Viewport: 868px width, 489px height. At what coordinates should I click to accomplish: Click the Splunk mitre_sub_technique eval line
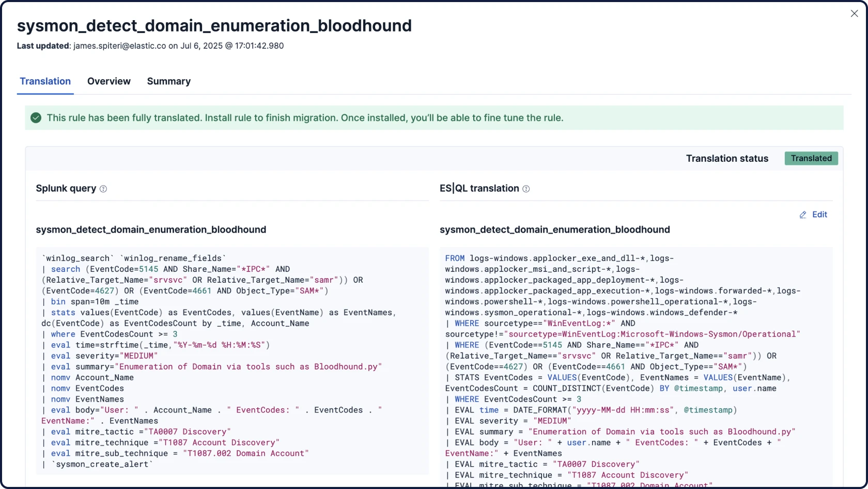(175, 454)
